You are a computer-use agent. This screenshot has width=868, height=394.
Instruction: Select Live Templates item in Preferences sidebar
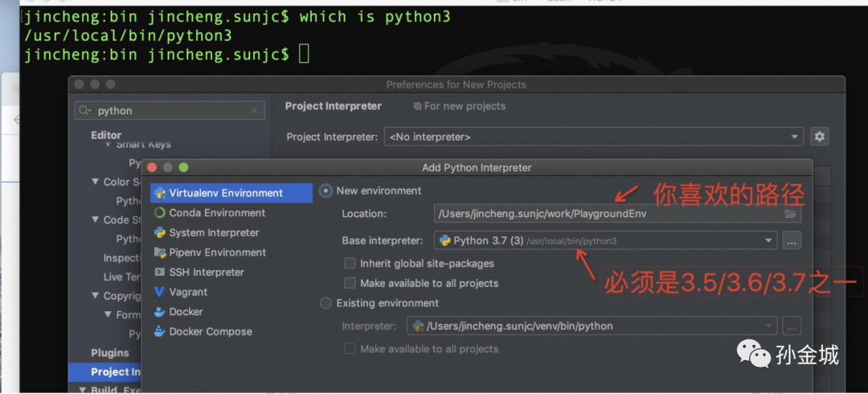click(x=122, y=277)
